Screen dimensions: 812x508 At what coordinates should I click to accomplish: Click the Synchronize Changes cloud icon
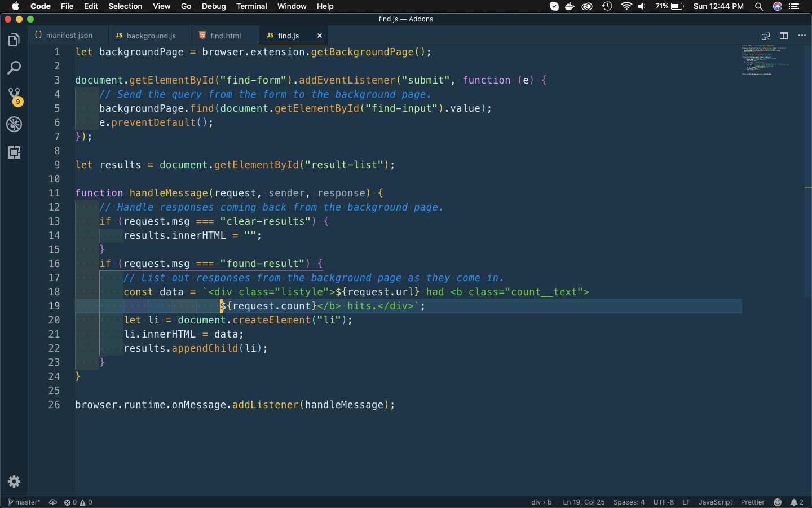[x=53, y=502]
